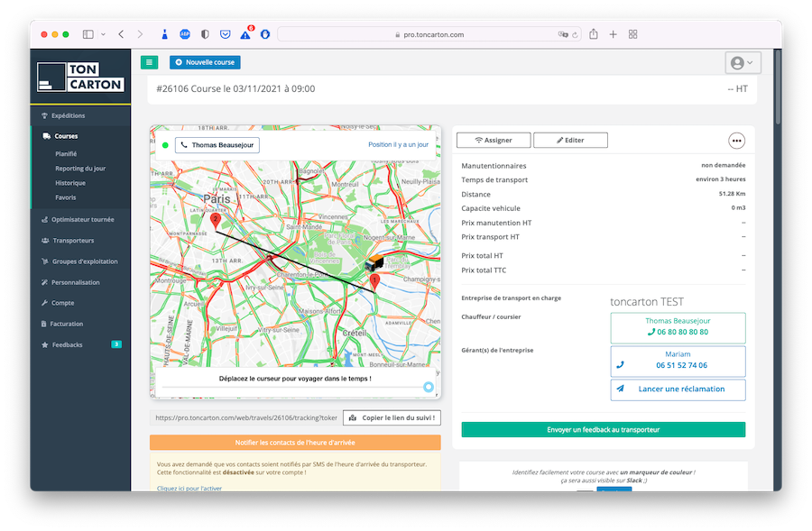Click the green hamburger menu toggle
Viewport: 812px width, 531px height.
pyautogui.click(x=149, y=62)
